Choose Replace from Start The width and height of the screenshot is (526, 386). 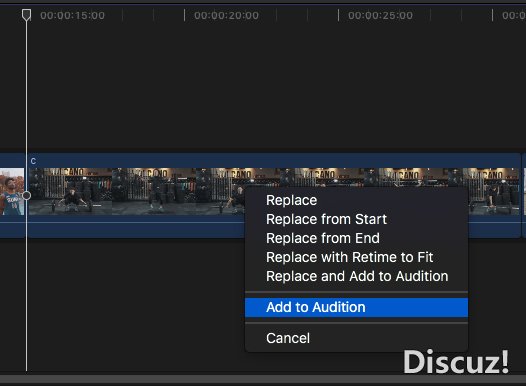click(x=326, y=219)
